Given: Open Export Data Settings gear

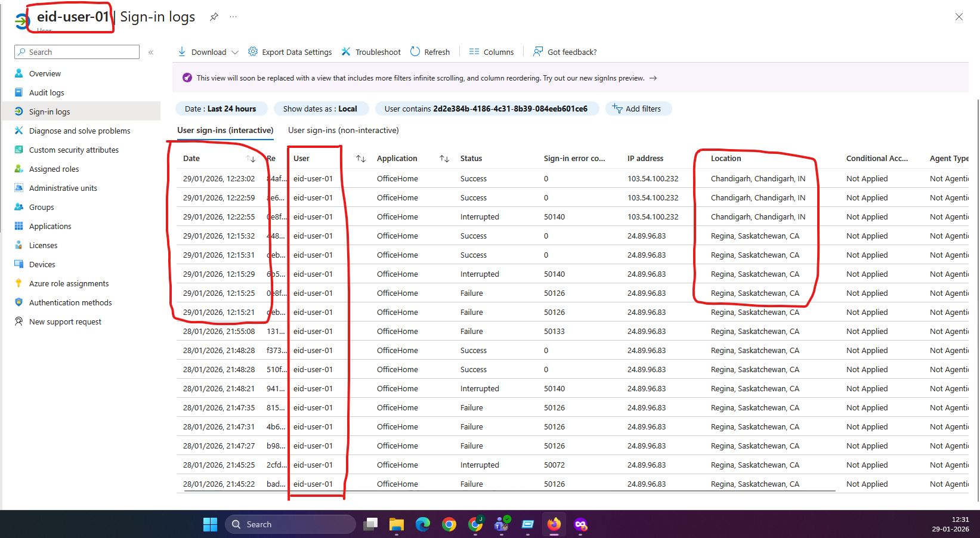Looking at the screenshot, I should click(253, 52).
